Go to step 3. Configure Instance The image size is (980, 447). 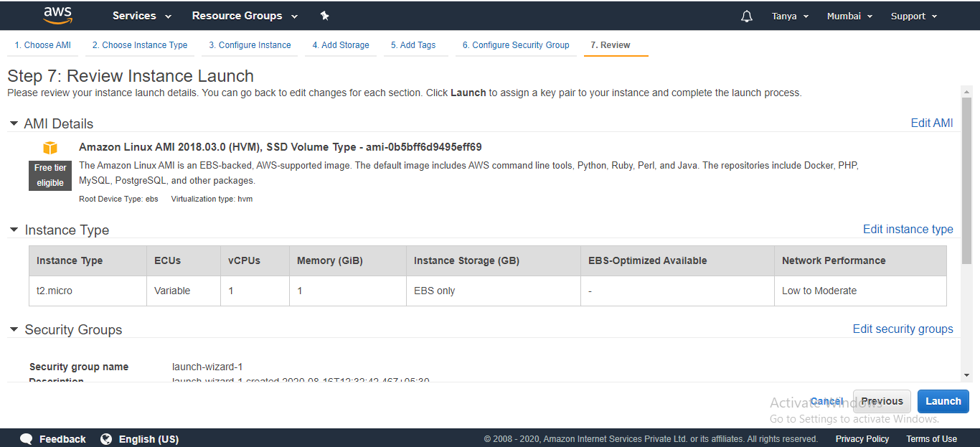pyautogui.click(x=250, y=44)
